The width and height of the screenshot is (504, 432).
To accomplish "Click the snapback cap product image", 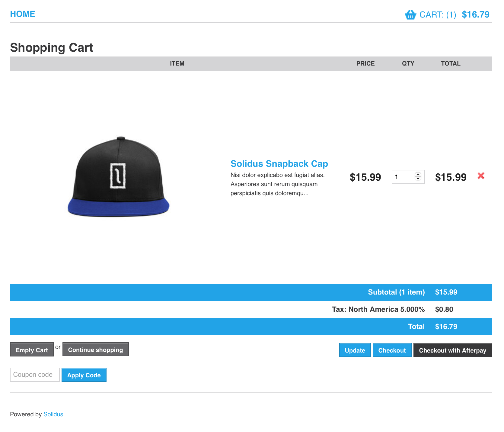I will [x=118, y=177].
